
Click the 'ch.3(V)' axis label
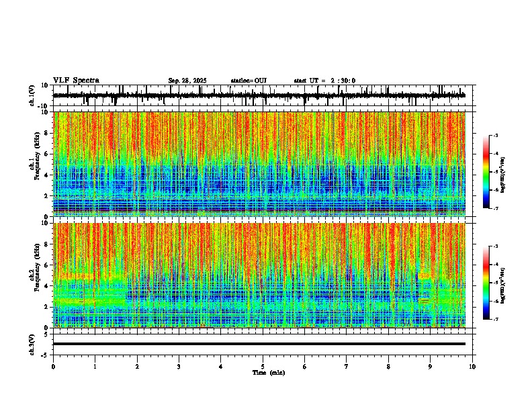coord(32,345)
